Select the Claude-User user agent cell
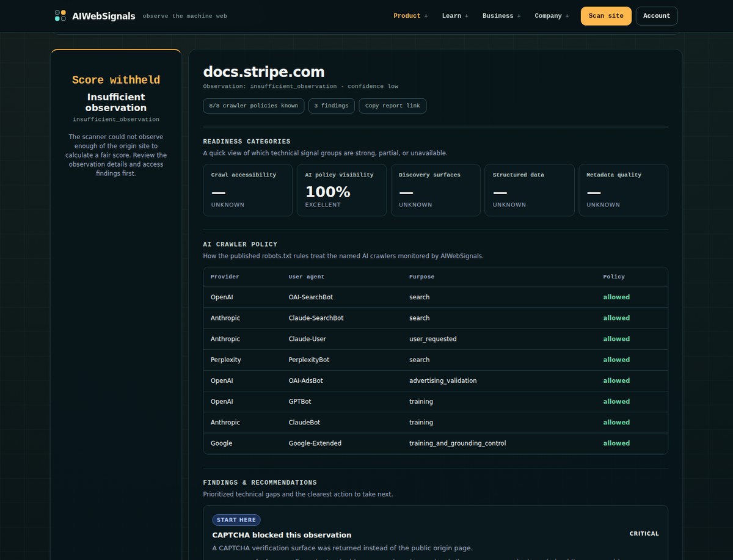733x560 pixels. click(307, 339)
